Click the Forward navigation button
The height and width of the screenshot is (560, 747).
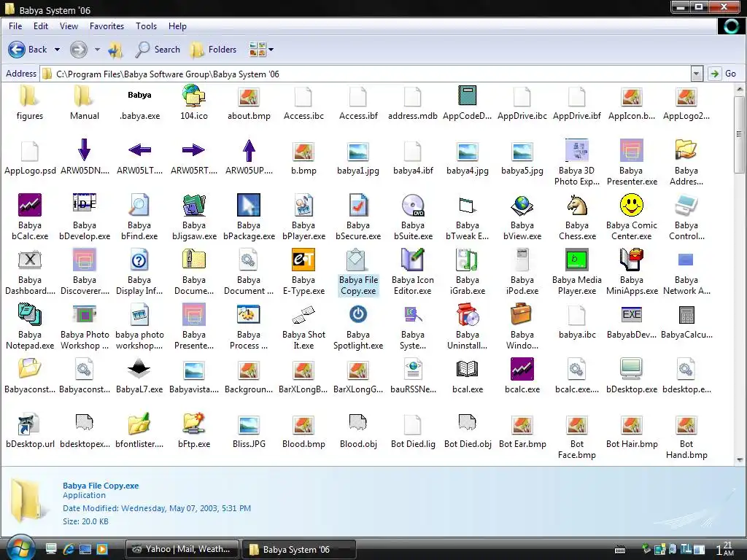coord(79,50)
